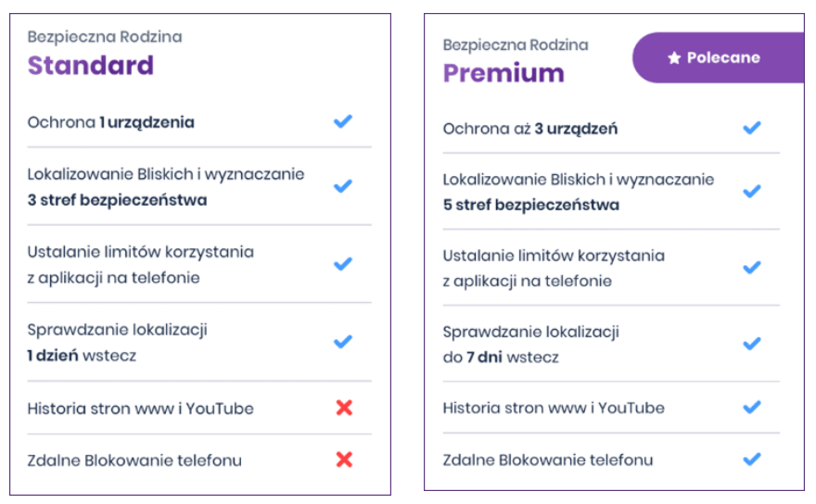The height and width of the screenshot is (504, 816).
Task: Click 'Historia stron www i YouTube' in the Standard card
Action: (140, 409)
